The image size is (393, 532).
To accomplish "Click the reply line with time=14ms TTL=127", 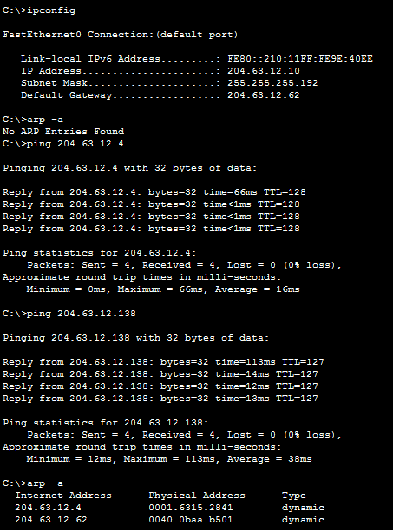I will click(x=160, y=374).
